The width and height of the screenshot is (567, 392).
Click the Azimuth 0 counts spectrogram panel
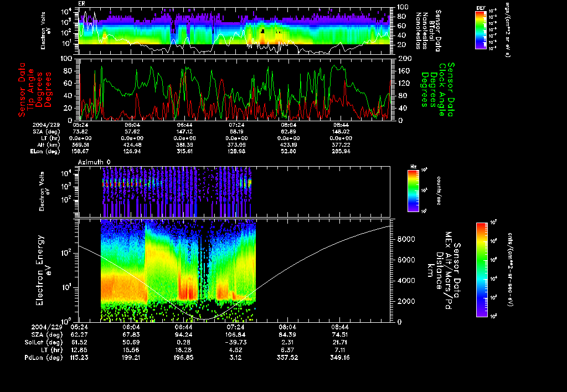click(x=235, y=192)
